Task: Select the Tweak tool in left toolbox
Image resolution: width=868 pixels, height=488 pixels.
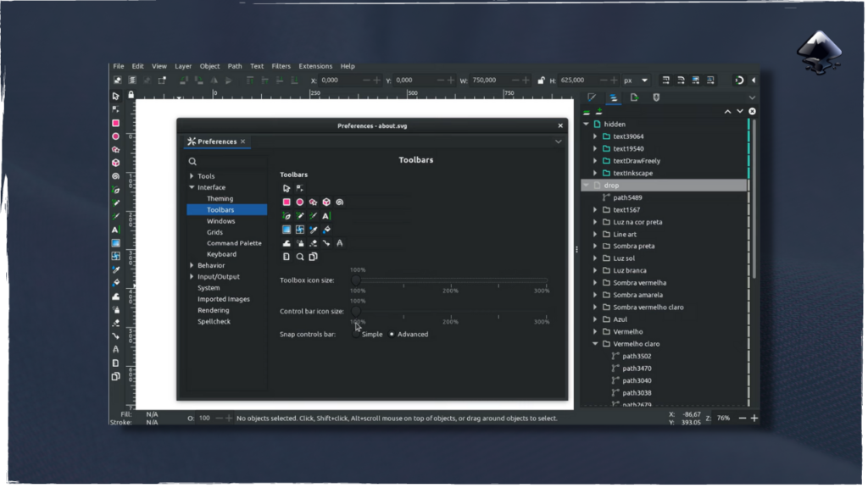Action: [x=115, y=297]
